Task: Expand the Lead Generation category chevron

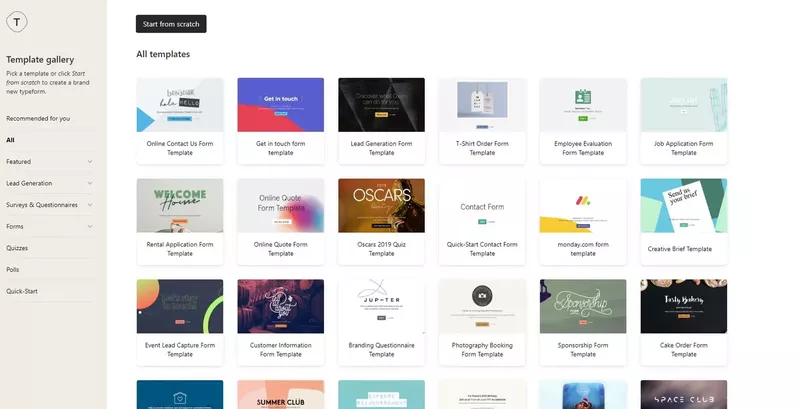Action: (x=90, y=183)
